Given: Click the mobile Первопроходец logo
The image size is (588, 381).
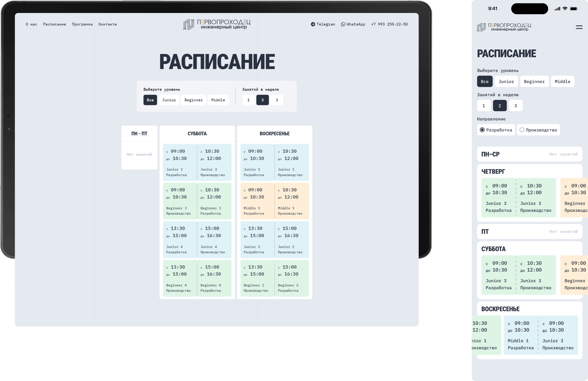Looking at the screenshot, I should pos(504,27).
